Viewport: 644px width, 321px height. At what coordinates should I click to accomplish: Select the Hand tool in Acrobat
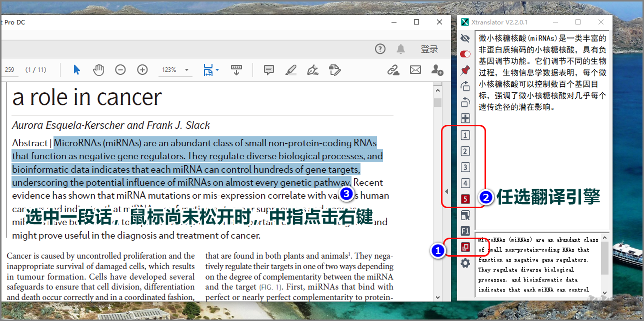coord(98,69)
